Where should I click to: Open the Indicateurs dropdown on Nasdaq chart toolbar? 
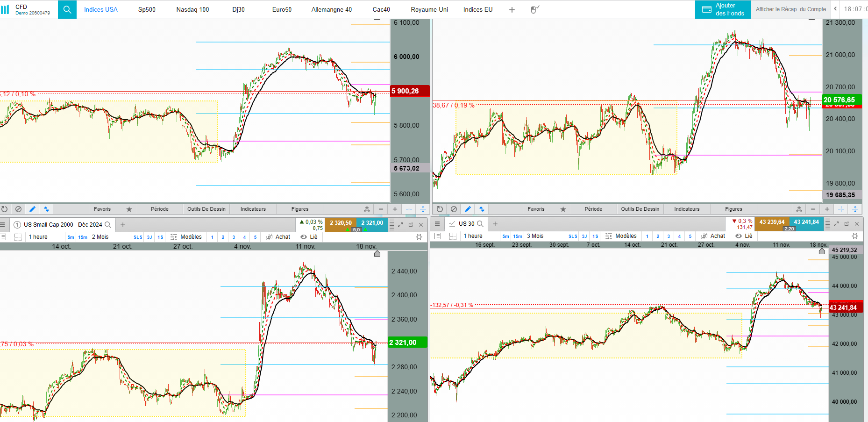(x=687, y=209)
